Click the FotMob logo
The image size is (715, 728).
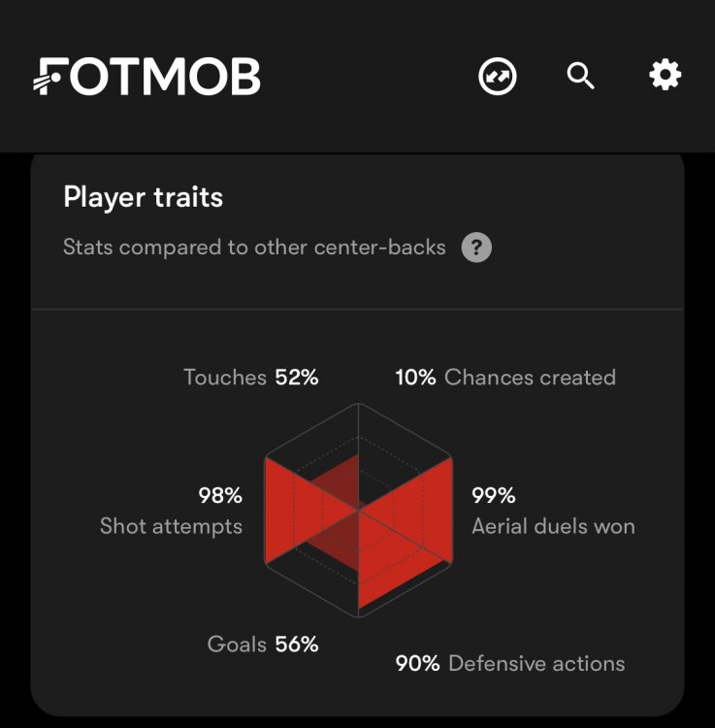coord(146,76)
